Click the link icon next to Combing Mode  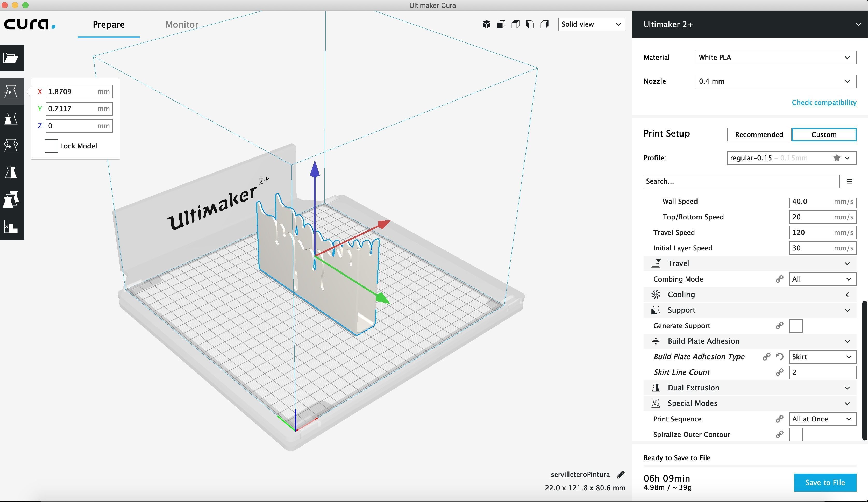779,279
